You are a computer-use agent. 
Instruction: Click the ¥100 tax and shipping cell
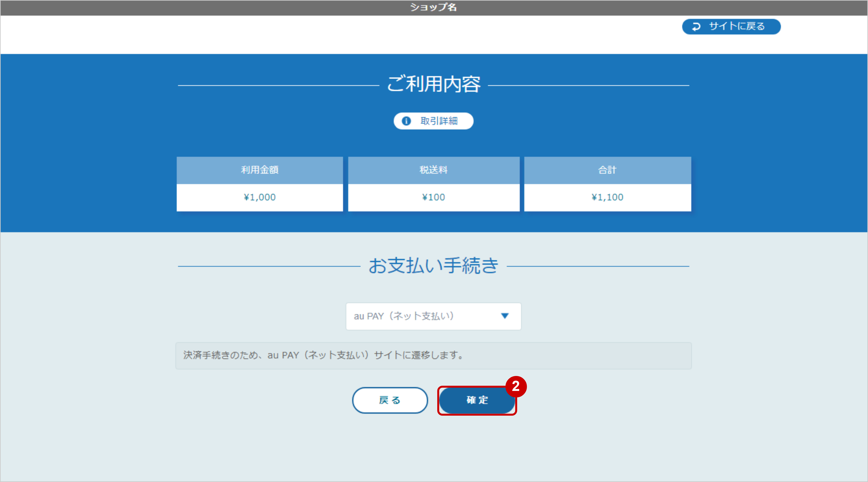434,197
